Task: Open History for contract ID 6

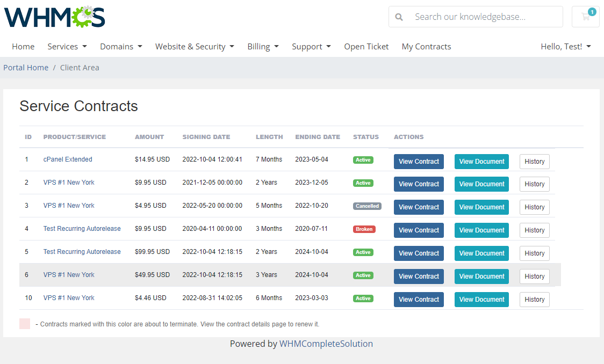Action: (535, 276)
